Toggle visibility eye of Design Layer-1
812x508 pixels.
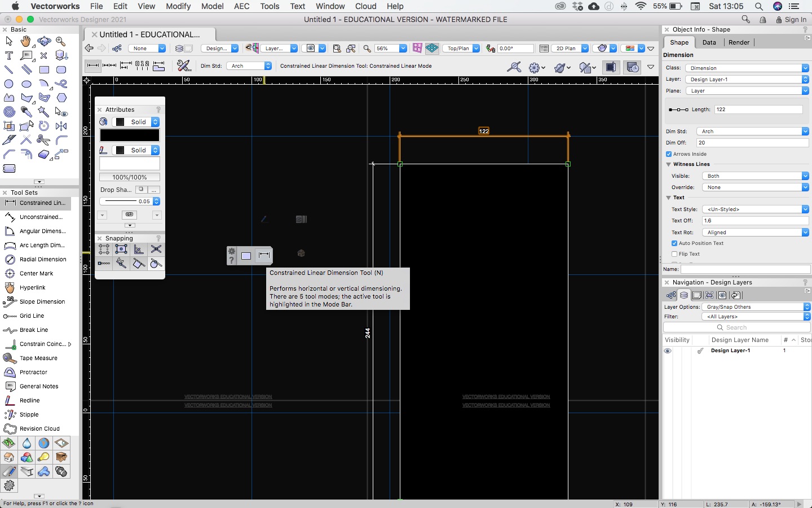point(668,351)
